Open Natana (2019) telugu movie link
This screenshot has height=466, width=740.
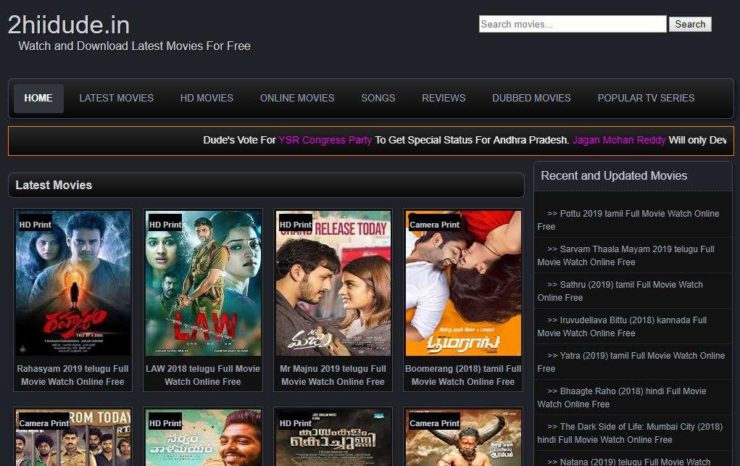point(629,462)
